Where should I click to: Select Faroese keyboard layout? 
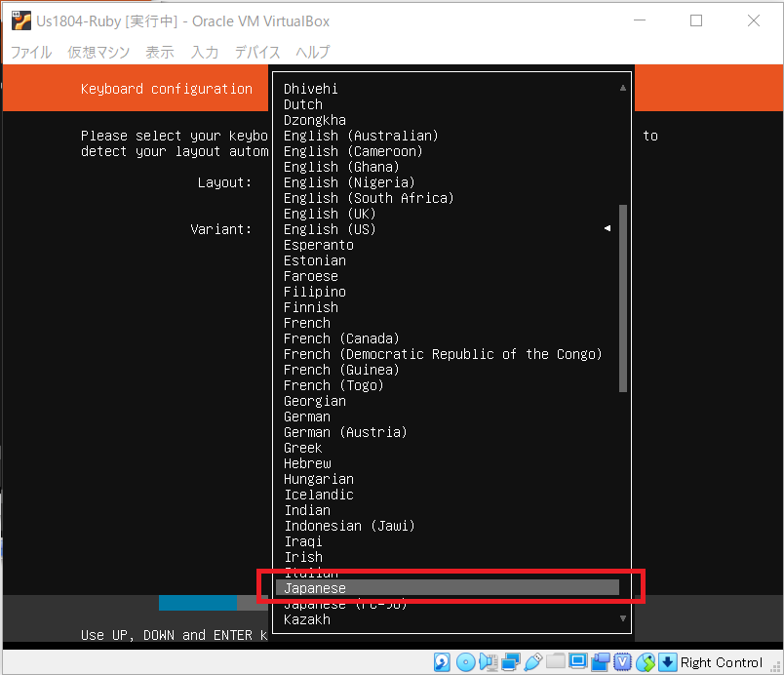click(x=310, y=276)
